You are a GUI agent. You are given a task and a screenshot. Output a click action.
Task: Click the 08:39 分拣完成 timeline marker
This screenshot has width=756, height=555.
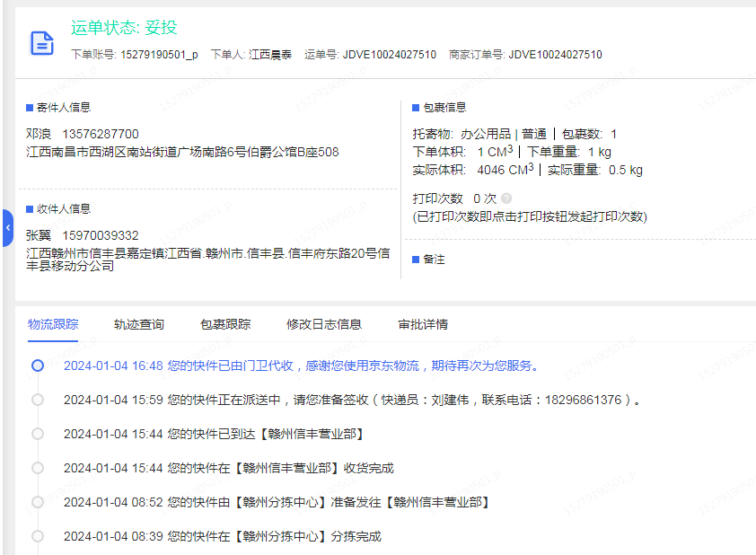[x=38, y=536]
